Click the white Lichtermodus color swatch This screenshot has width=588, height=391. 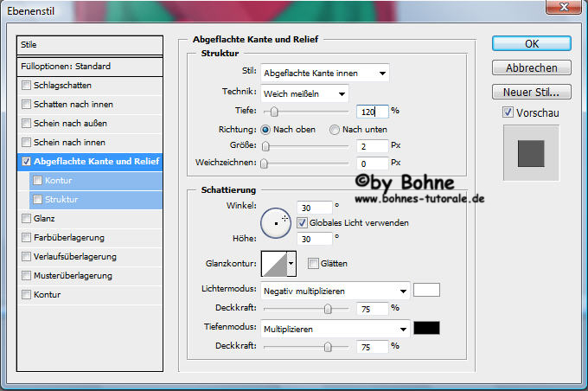(427, 290)
